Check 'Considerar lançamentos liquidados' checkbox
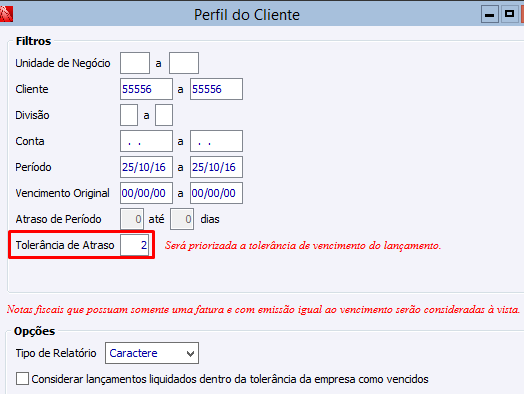The width and height of the screenshot is (524, 394). coord(22,379)
